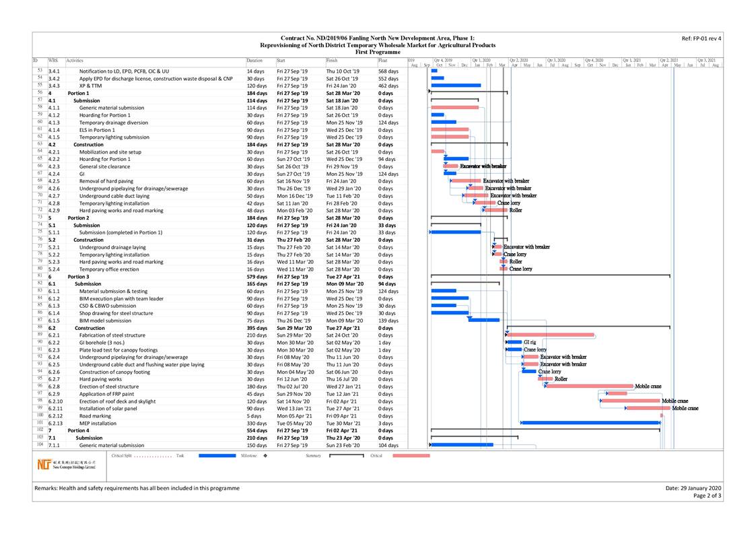
Task: Click the long blue MEP installation Gantt bar
Action: (590, 423)
